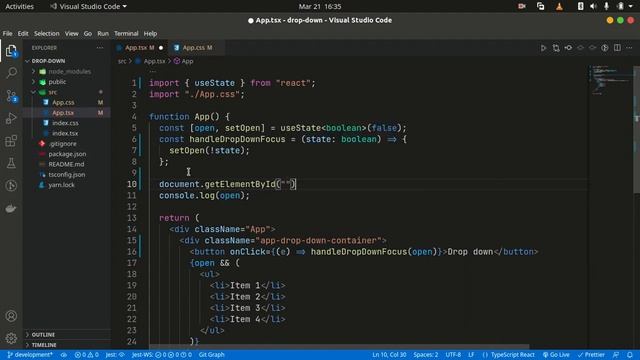Image resolution: width=640 pixels, height=360 pixels.
Task: Open the Selection menu
Action: click(x=47, y=33)
